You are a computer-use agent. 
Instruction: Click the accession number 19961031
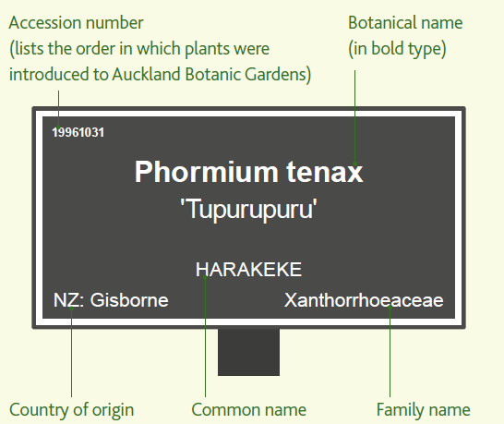(x=78, y=132)
